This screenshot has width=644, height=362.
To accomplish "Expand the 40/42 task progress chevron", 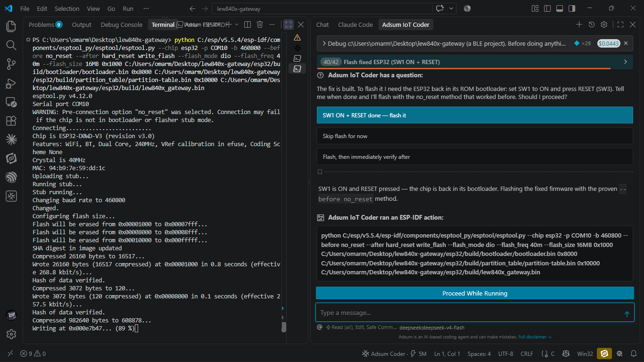I will tap(626, 62).
